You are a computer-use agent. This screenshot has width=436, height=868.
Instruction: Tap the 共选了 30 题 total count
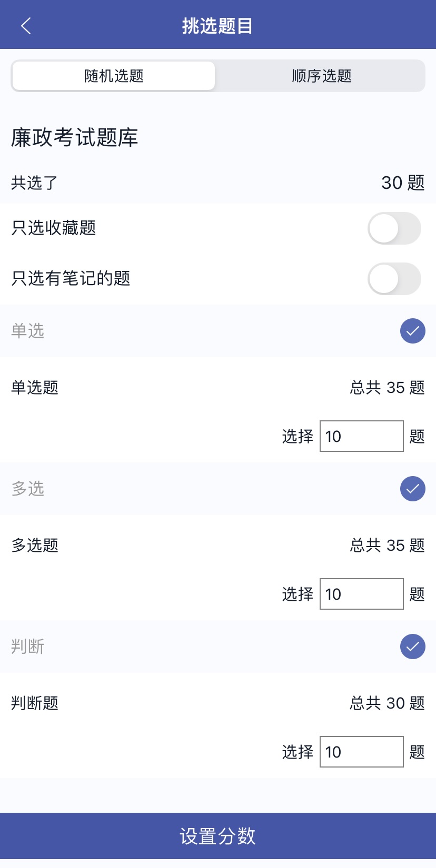tap(402, 183)
